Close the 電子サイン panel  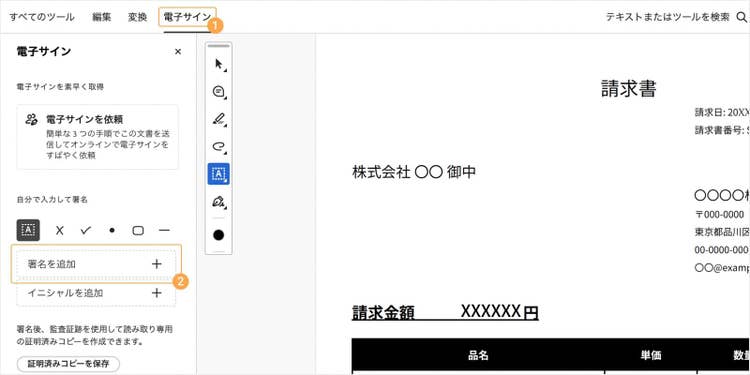(178, 52)
